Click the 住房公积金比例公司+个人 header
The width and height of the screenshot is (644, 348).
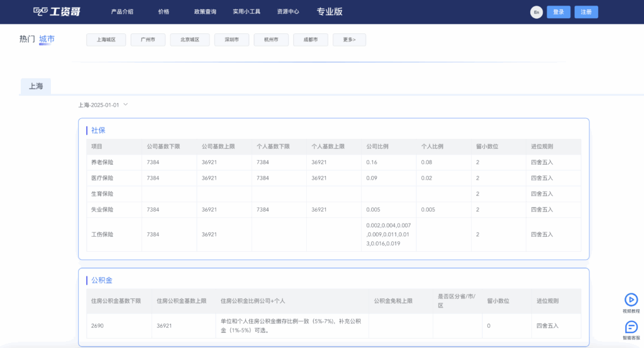point(253,301)
